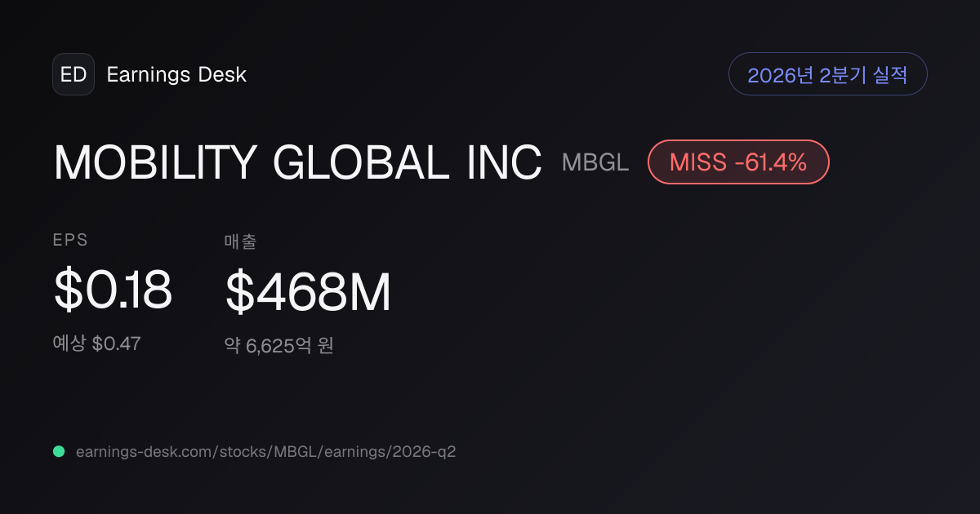Click the ED logo icon
980x514 pixels.
73,74
